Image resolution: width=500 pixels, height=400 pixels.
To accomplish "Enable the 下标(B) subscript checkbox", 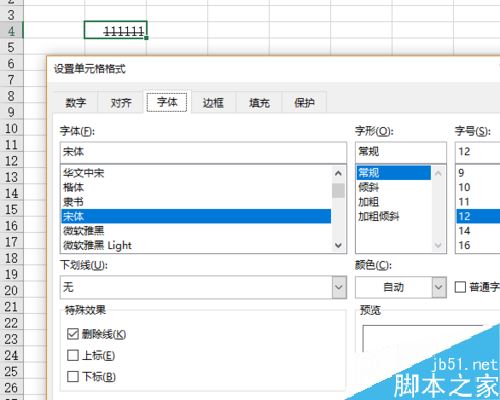I will point(73,377).
